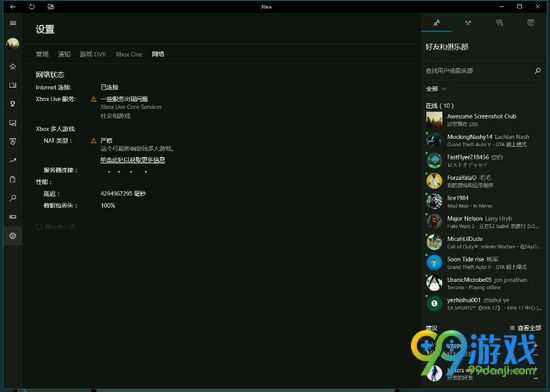Open the game captures sidebar icon
This screenshot has height=392, width=550.
click(x=13, y=123)
